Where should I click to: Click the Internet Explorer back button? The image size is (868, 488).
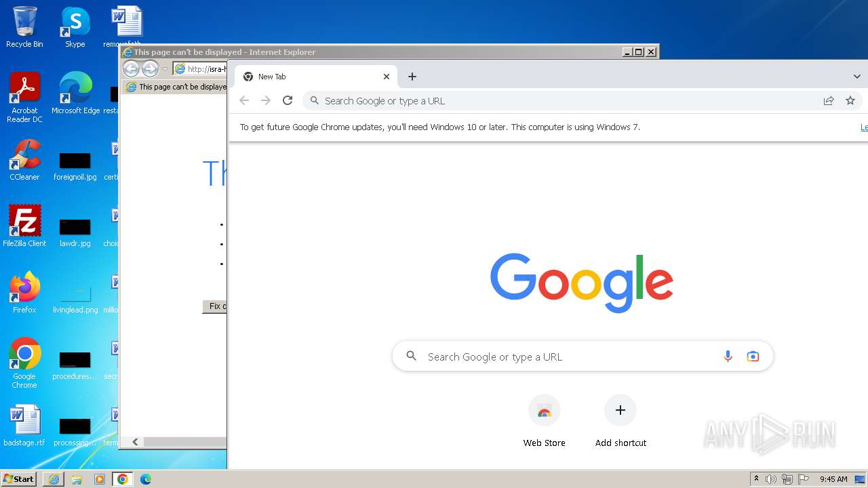tap(131, 68)
